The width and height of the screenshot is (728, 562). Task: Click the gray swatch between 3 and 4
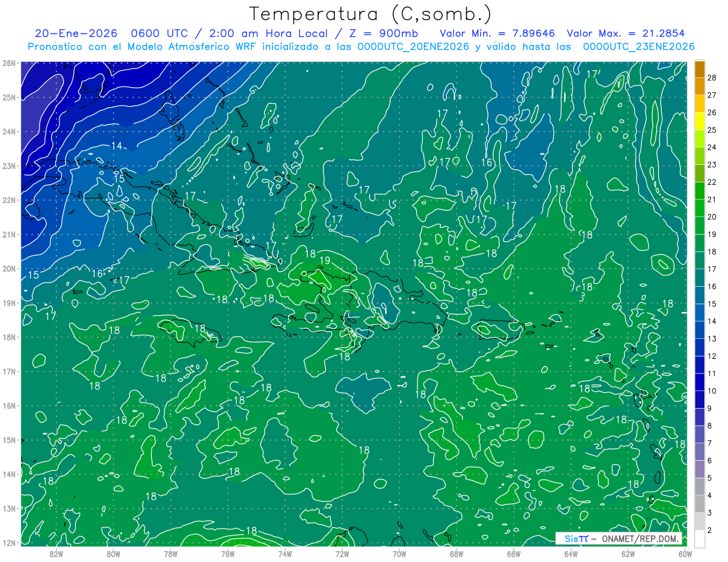click(699, 504)
